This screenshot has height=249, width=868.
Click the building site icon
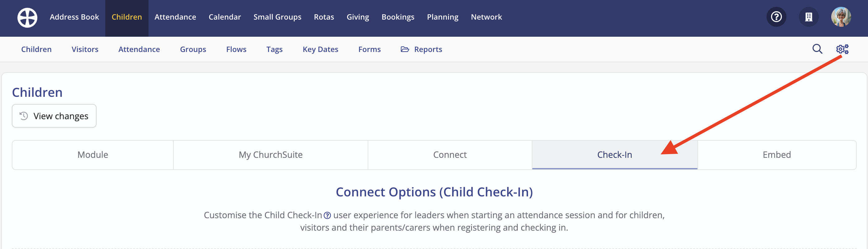tap(808, 17)
